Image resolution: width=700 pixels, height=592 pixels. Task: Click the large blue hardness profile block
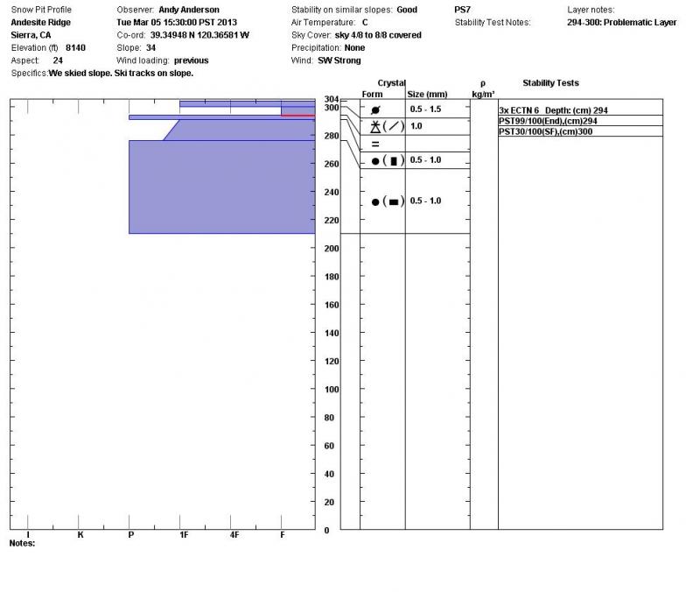point(221,187)
